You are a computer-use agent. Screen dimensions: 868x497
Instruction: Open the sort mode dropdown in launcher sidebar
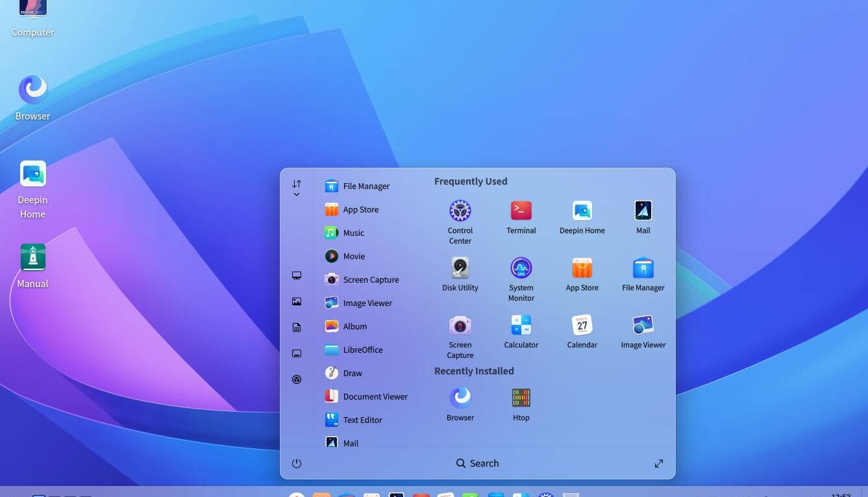point(297,188)
